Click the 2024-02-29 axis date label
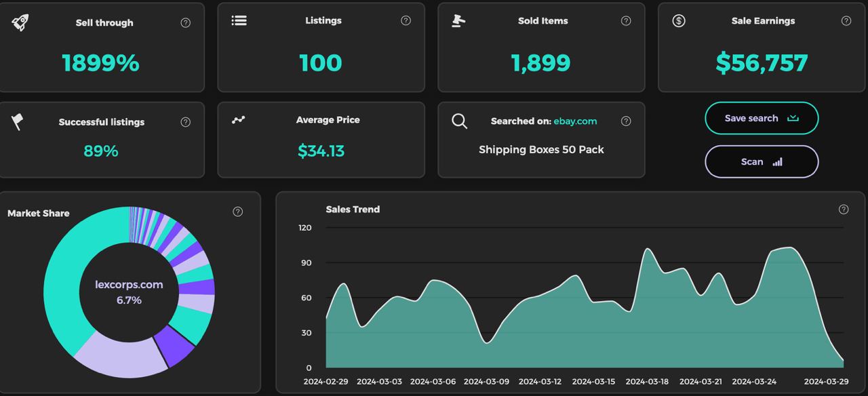The image size is (868, 396). [x=325, y=382]
